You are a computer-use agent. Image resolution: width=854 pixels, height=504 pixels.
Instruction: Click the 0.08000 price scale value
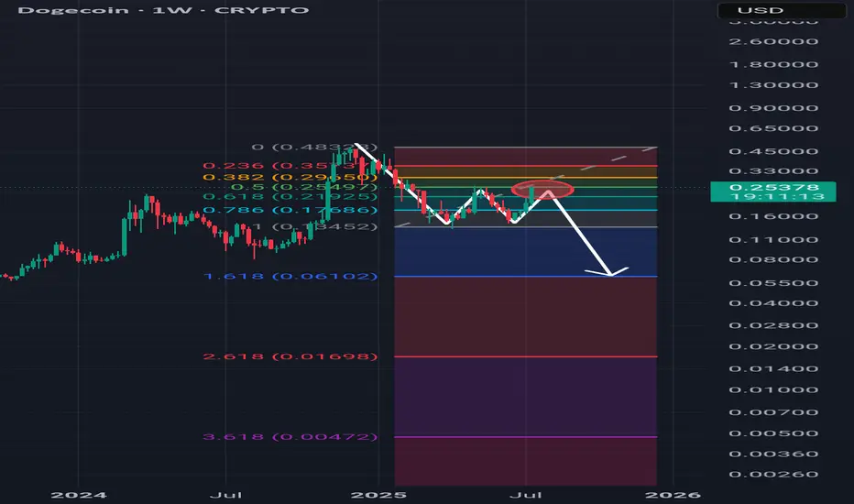[773, 259]
